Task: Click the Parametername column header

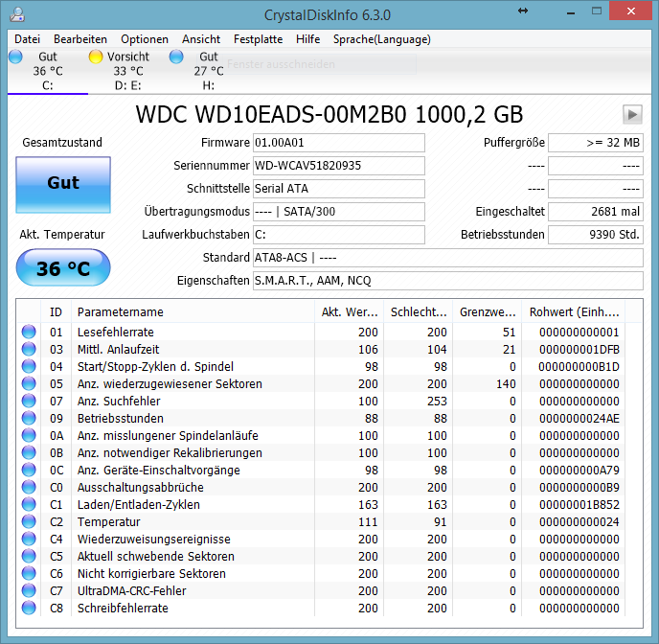Action: click(193, 311)
